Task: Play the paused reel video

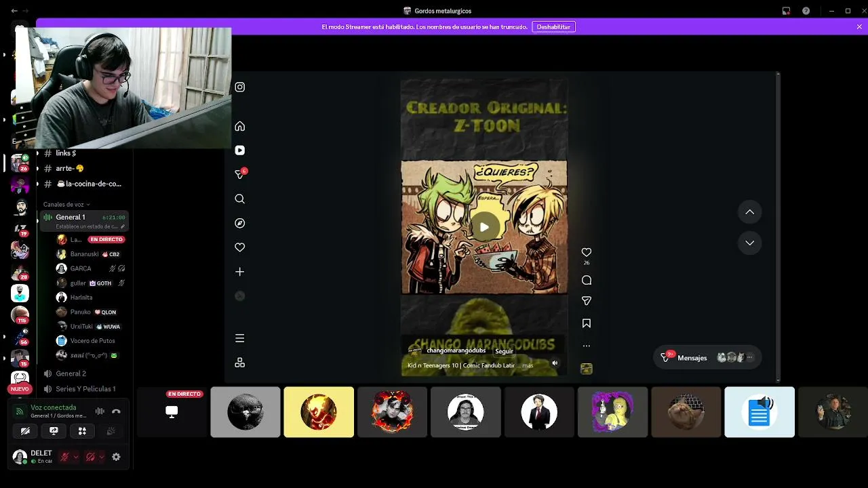Action: [x=484, y=227]
